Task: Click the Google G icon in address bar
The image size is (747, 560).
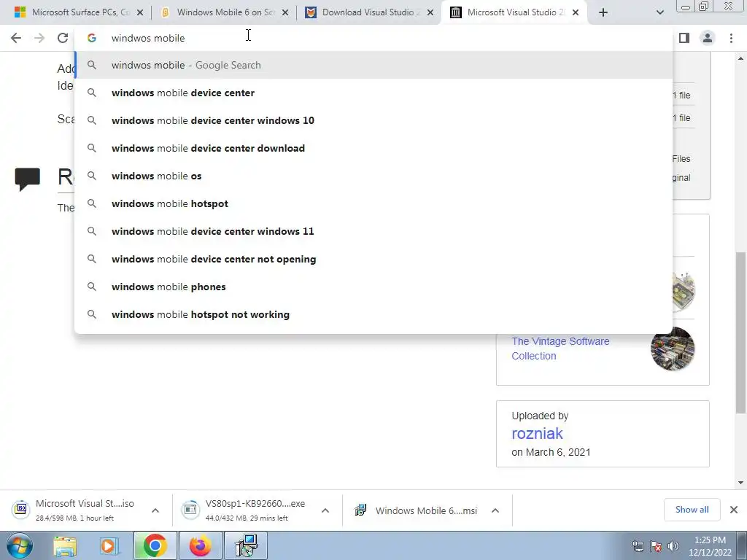Action: (92, 38)
